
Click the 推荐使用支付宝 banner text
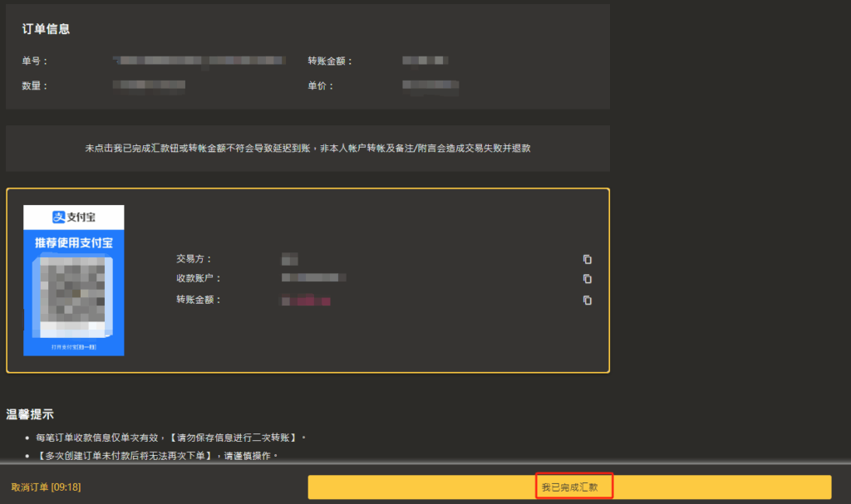[73, 243]
